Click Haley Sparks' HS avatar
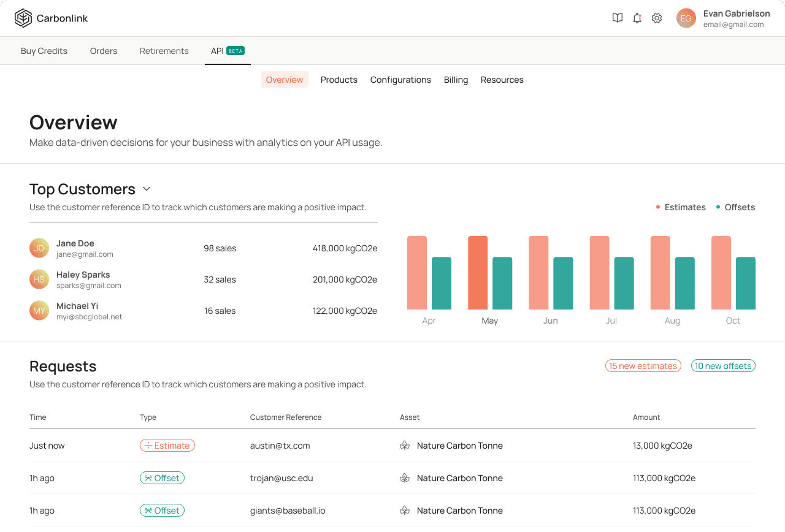 (39, 279)
